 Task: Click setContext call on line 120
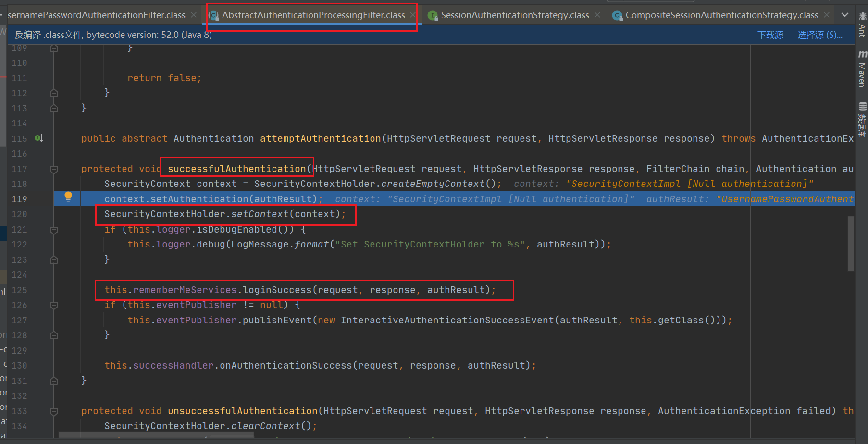(260, 214)
